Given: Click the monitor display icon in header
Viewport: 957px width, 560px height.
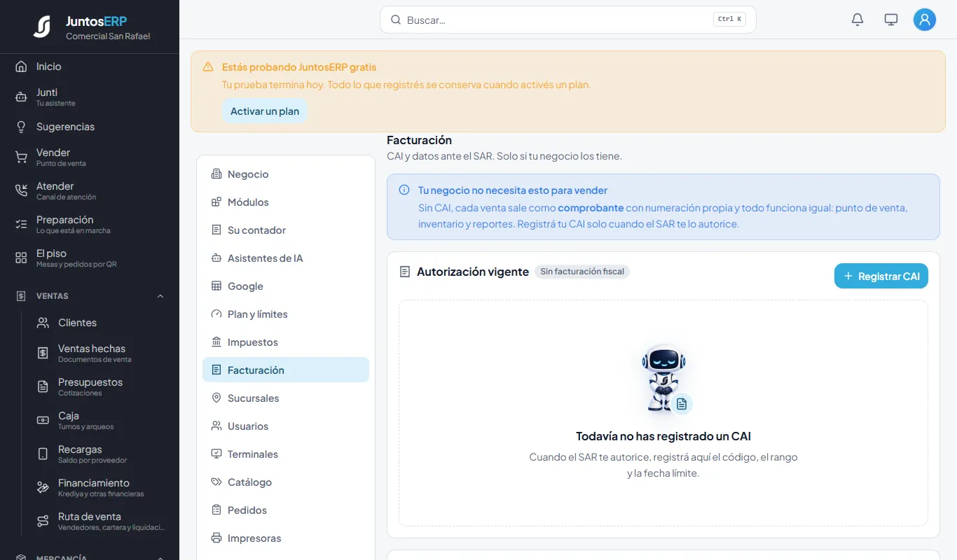Looking at the screenshot, I should [x=891, y=20].
